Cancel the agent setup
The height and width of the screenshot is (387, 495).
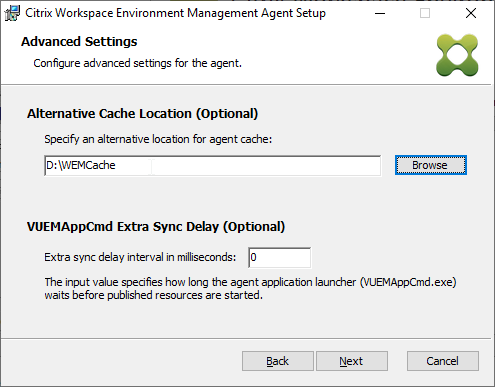point(443,361)
